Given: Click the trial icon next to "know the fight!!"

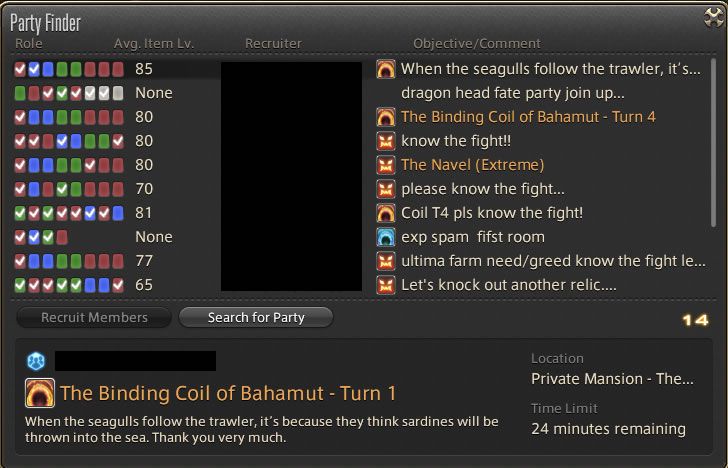Looking at the screenshot, I should click(386, 141).
